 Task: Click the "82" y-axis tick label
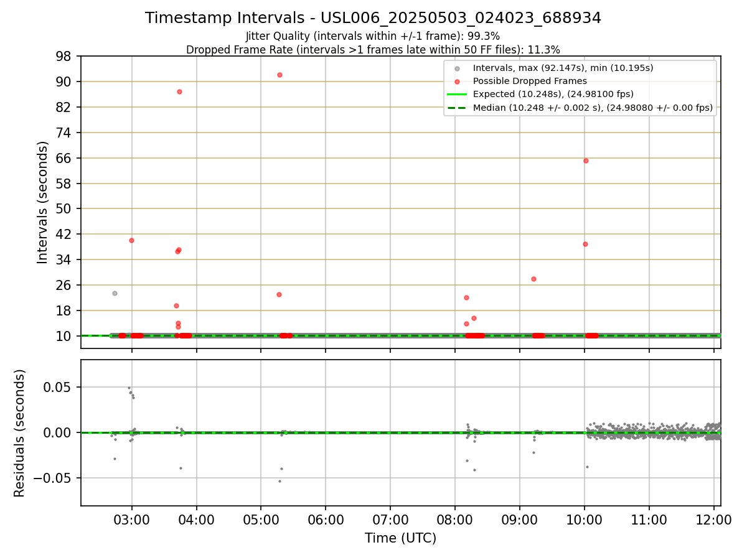click(x=65, y=107)
